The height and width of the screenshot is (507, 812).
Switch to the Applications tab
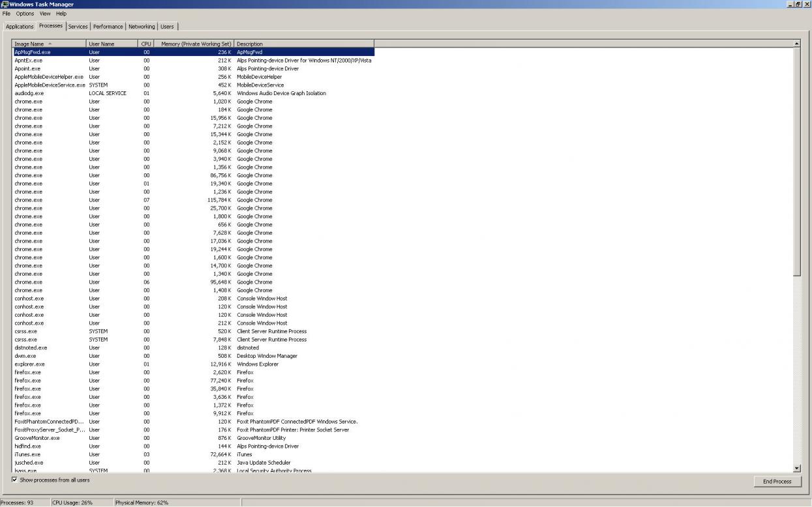20,27
